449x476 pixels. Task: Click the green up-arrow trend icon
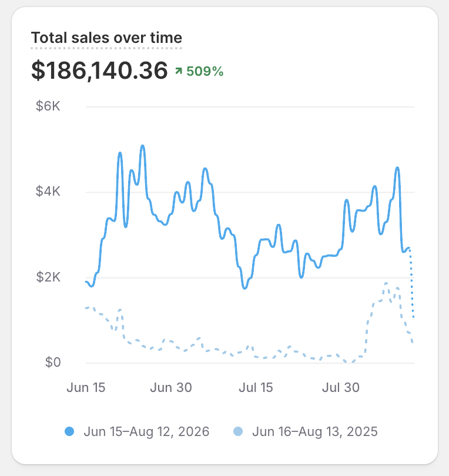[179, 71]
